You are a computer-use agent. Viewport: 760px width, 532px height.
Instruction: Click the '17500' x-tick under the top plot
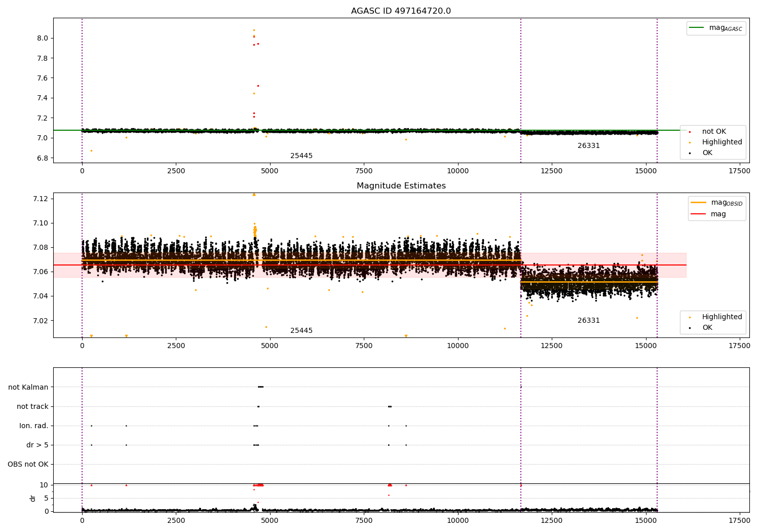pos(739,171)
